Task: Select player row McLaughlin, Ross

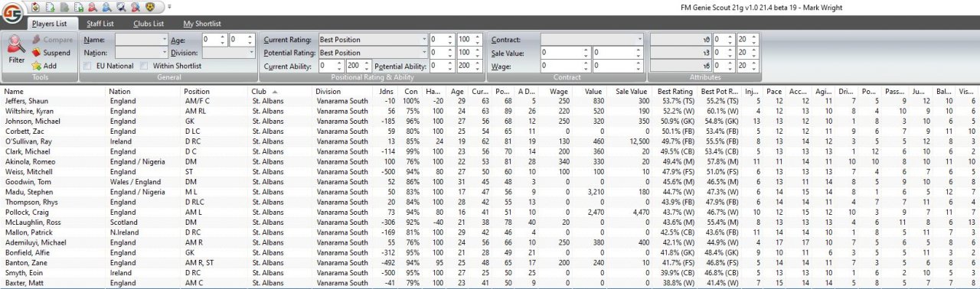Action: 490,222
